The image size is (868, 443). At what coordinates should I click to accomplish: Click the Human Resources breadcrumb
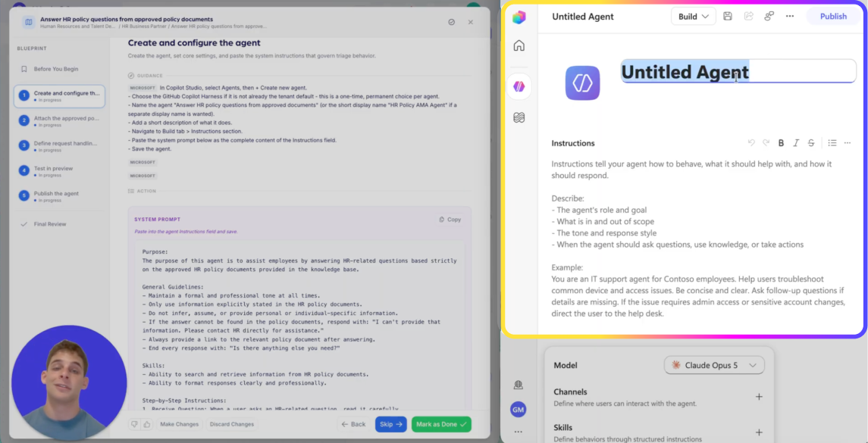[x=78, y=26]
